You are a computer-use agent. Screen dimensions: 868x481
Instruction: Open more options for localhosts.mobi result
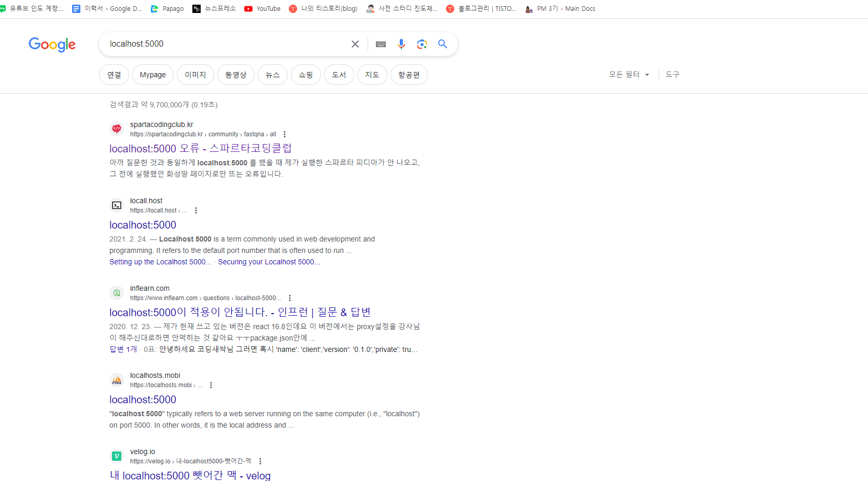click(x=211, y=385)
